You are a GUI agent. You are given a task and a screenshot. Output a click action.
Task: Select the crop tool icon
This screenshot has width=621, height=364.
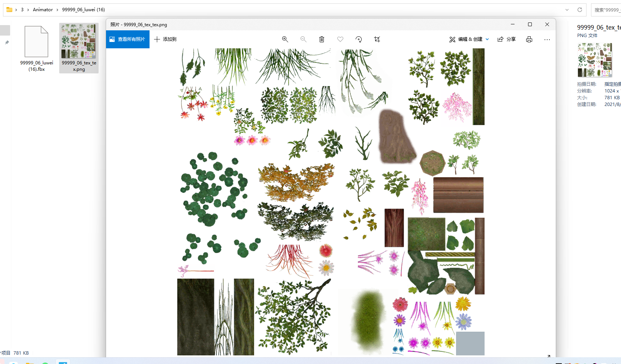[377, 39]
